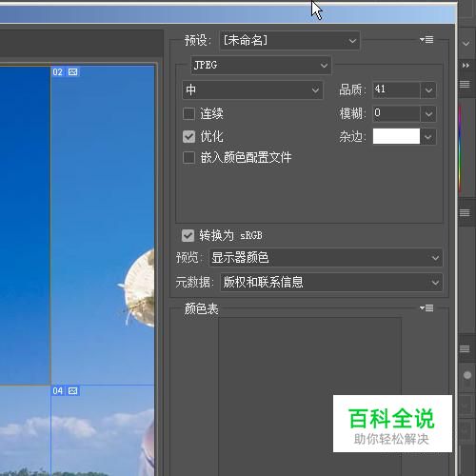Click the white 杂边 color swatch
The height and width of the screenshot is (476, 476).
[396, 136]
